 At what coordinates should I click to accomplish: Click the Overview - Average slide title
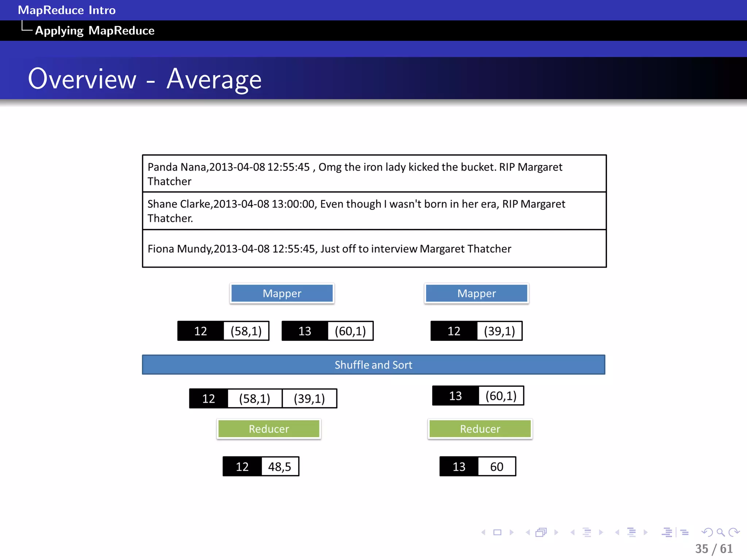(x=145, y=79)
